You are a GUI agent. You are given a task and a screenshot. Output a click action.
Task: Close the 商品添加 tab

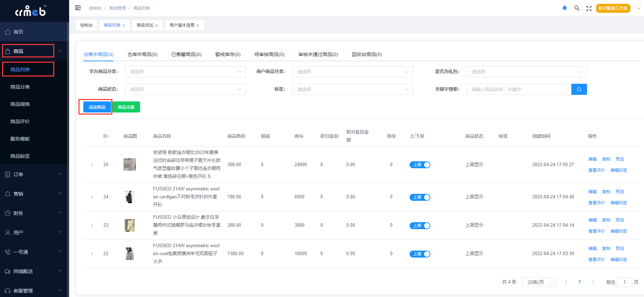click(157, 26)
